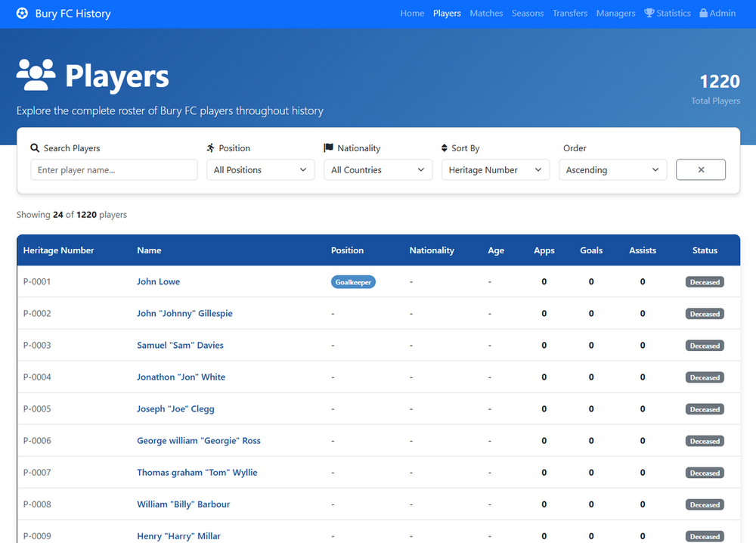Viewport: 756px width, 543px height.
Task: Click the Apps column header
Action: [x=544, y=250]
